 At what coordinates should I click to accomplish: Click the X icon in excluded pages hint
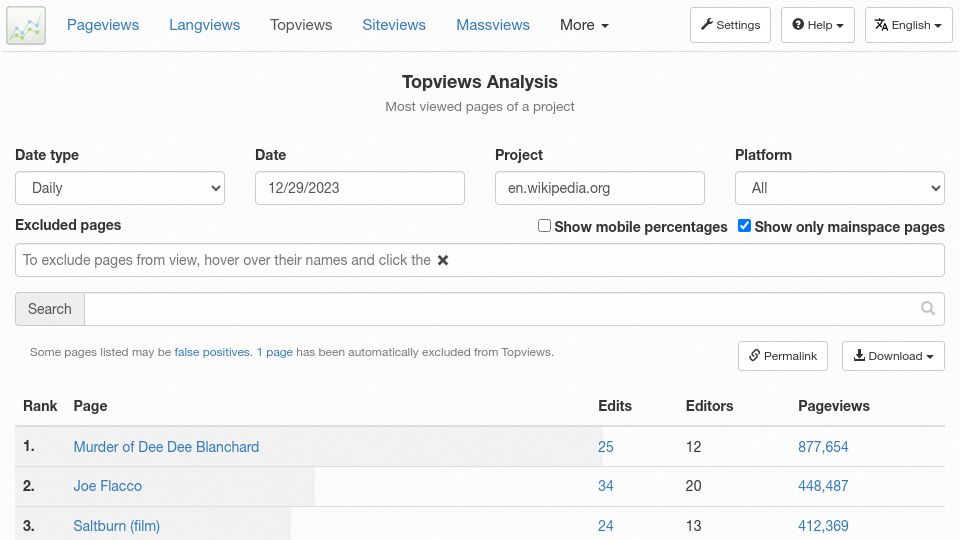(443, 260)
